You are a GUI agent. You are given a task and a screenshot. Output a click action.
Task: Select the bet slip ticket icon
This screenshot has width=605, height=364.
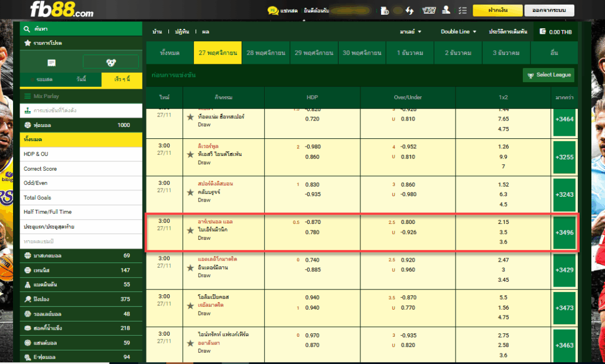(51, 63)
